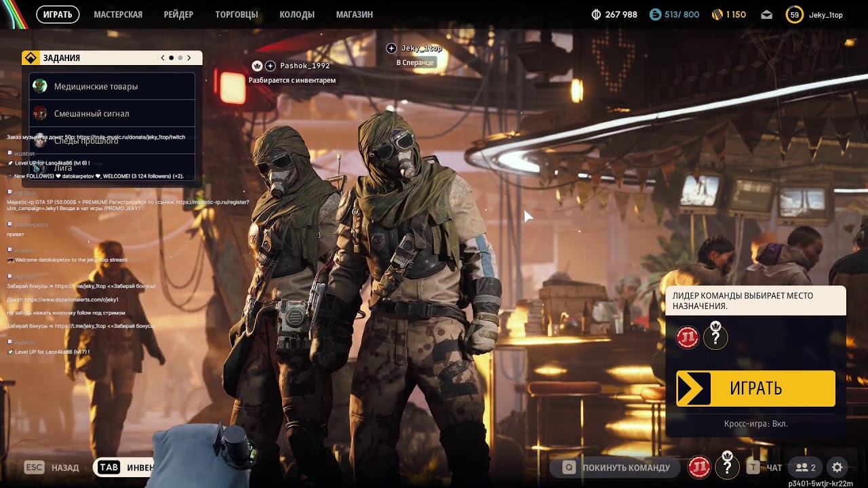
Task: Select the Pashok_1992 player nameplate
Action: [x=304, y=66]
